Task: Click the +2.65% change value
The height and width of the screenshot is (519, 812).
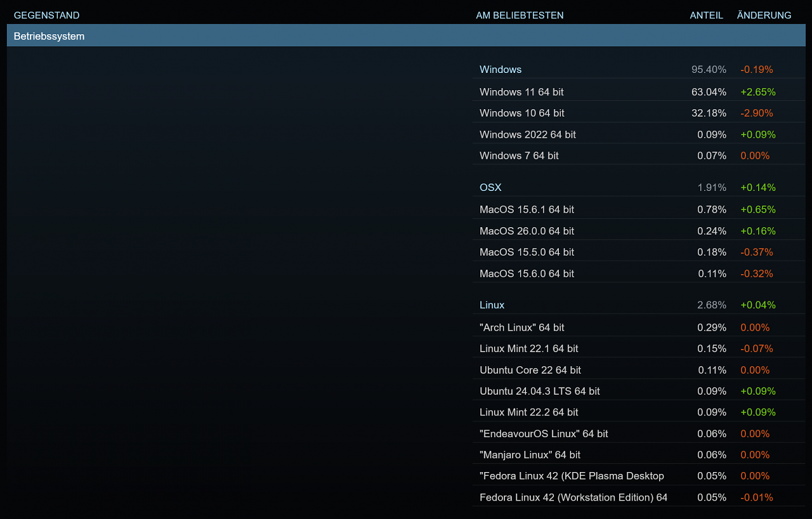Action: [x=758, y=92]
